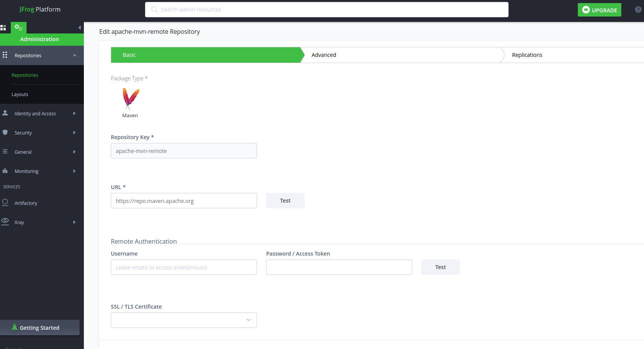Screen dimensions: 644x349
Task: Focus the Search admin resources field
Action: (x=327, y=10)
